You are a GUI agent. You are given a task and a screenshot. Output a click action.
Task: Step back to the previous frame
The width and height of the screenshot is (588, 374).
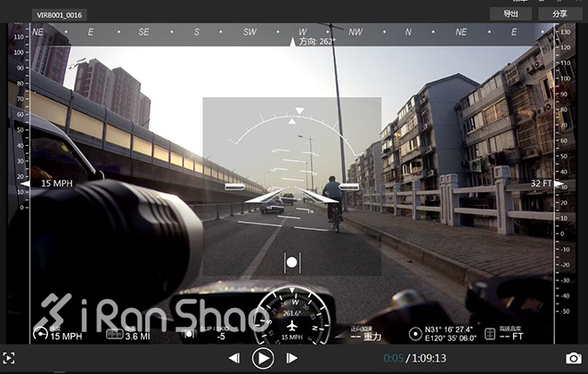pyautogui.click(x=234, y=358)
